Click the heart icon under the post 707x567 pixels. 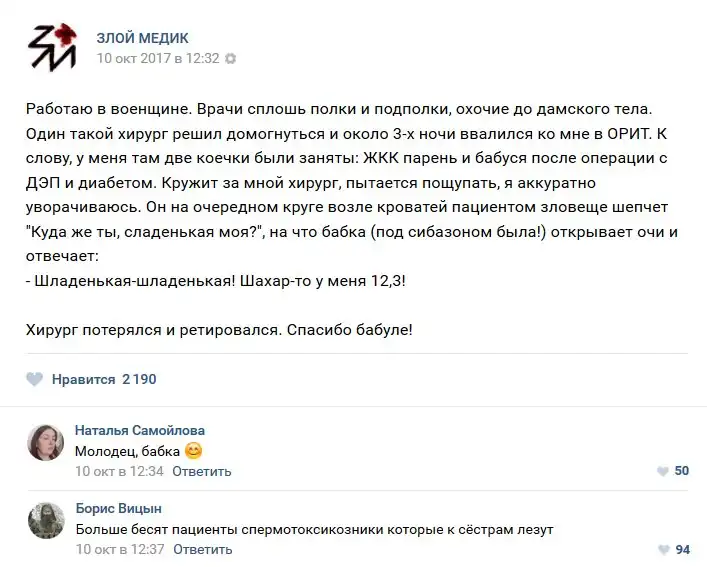34,380
